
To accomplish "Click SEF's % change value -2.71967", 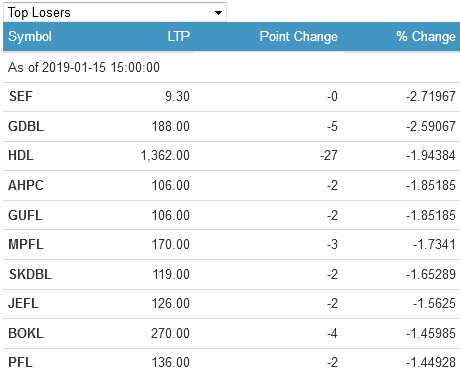I will click(x=431, y=97).
